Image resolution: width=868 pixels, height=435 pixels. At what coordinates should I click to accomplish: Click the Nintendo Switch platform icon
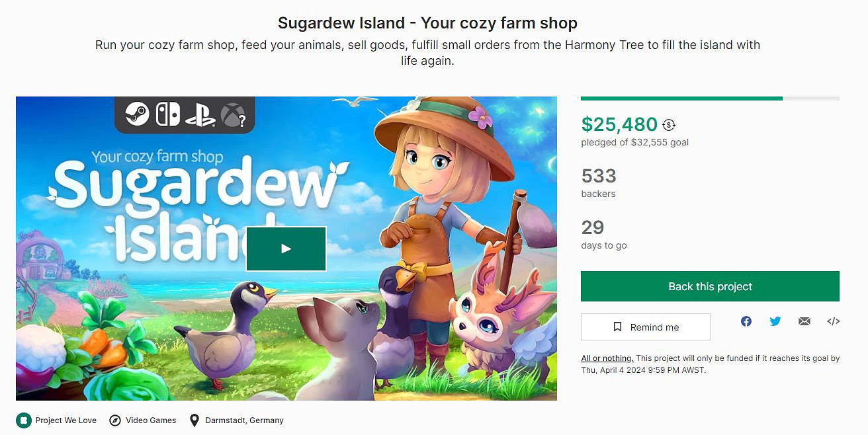(167, 114)
